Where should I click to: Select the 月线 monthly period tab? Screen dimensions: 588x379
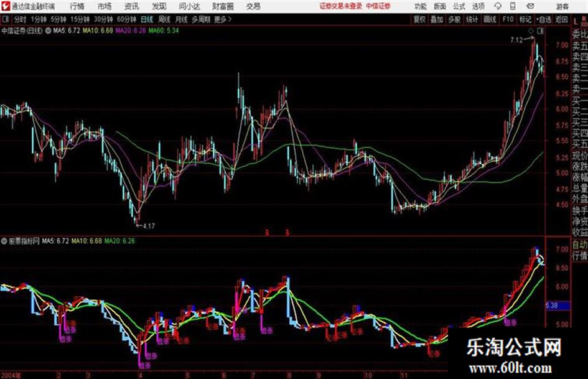(182, 19)
